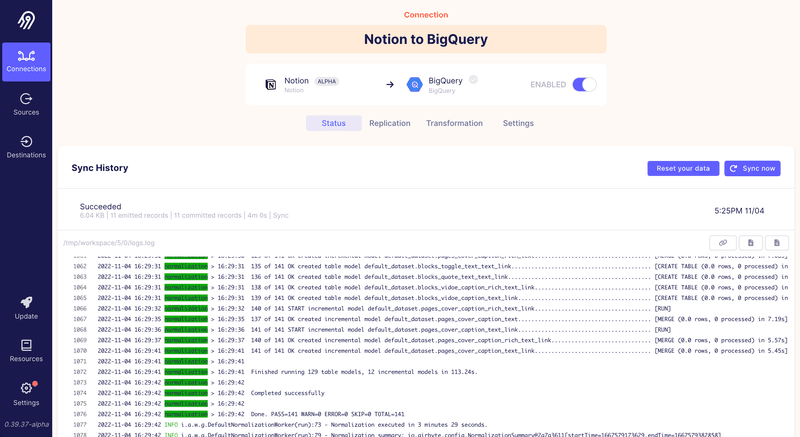The image size is (800, 437).
Task: Click the Airbyte logo icon
Action: pos(26,20)
